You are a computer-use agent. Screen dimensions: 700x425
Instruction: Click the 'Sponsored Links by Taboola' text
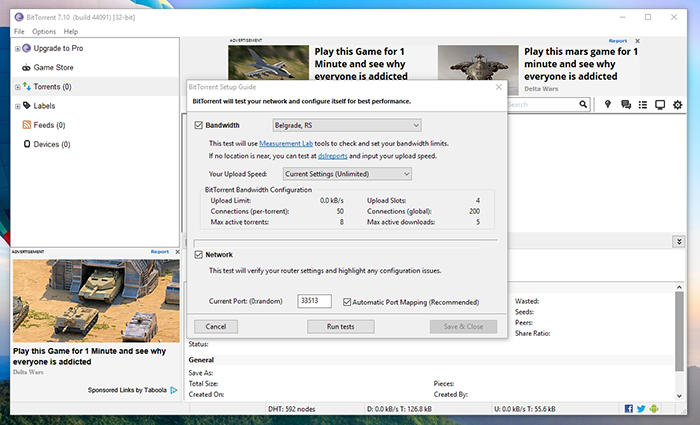127,390
